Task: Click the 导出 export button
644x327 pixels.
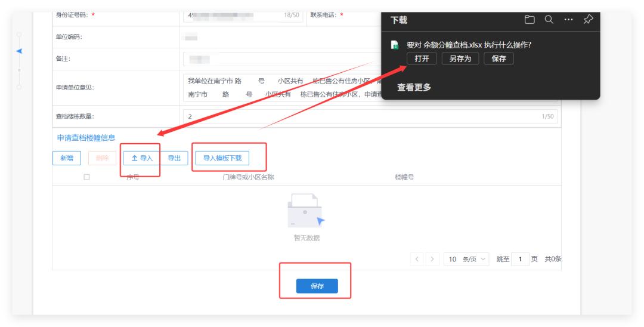Action: (174, 158)
